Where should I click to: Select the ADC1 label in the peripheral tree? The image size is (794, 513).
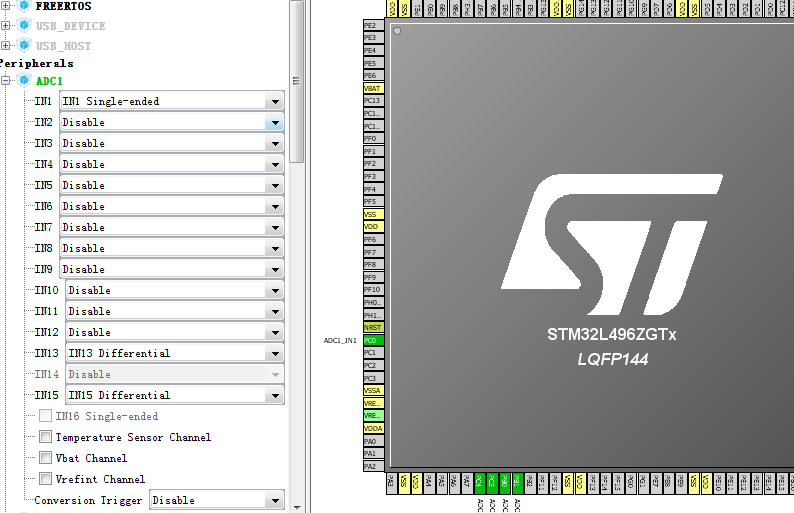[49, 81]
